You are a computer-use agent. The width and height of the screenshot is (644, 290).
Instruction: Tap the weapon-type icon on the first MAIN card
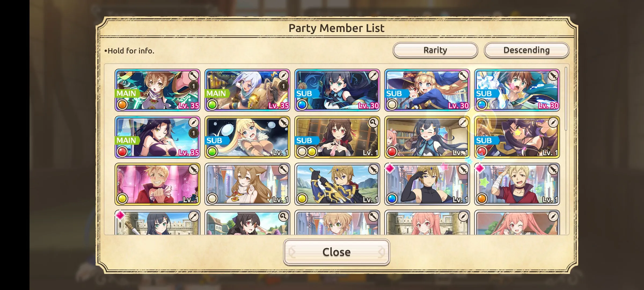(x=193, y=75)
